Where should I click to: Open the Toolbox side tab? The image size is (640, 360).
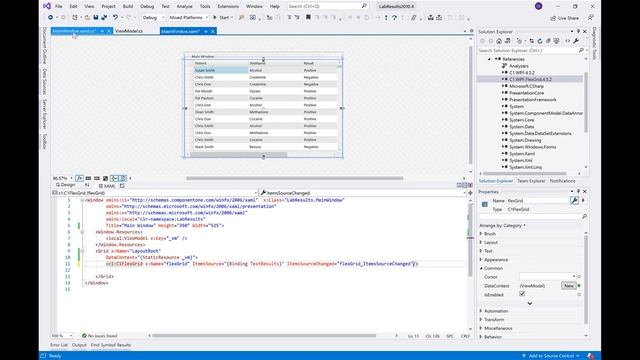(44, 141)
